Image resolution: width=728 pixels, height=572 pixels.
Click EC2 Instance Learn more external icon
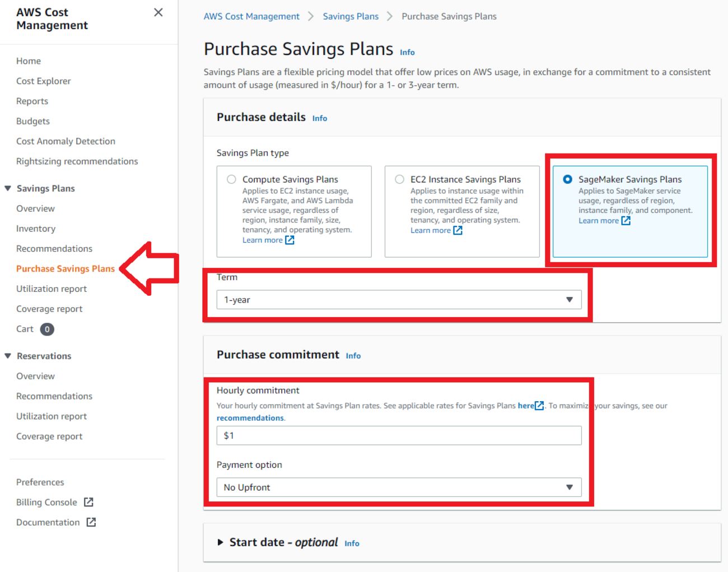click(458, 230)
